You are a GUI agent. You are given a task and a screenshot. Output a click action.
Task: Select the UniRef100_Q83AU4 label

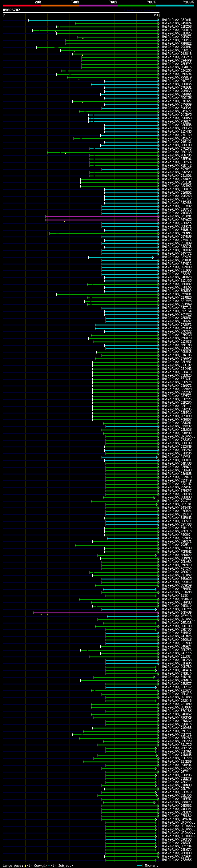tap(176, 856)
